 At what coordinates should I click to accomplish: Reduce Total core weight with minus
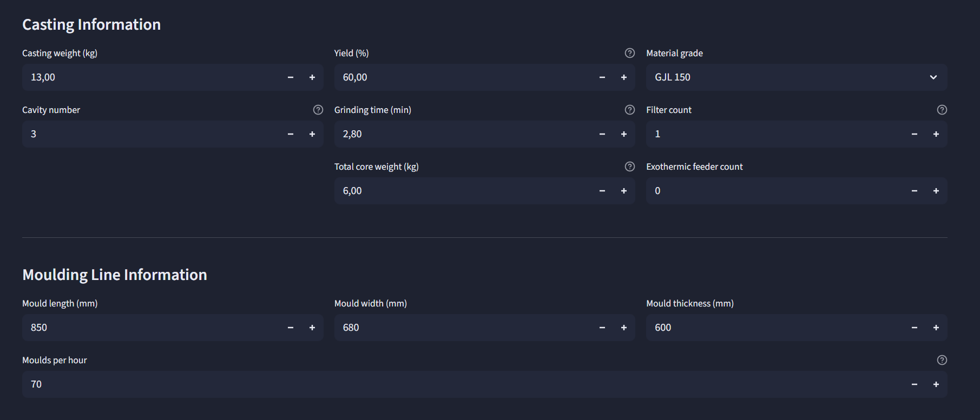click(602, 191)
